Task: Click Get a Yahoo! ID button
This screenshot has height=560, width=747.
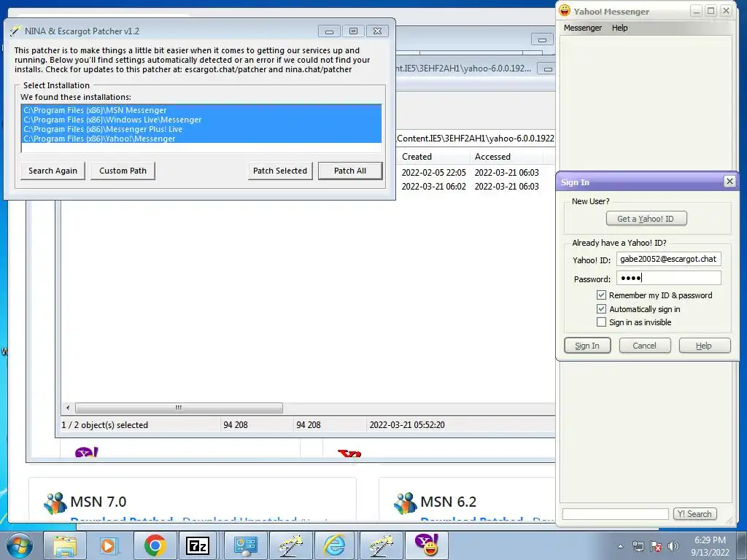Action: coord(646,219)
